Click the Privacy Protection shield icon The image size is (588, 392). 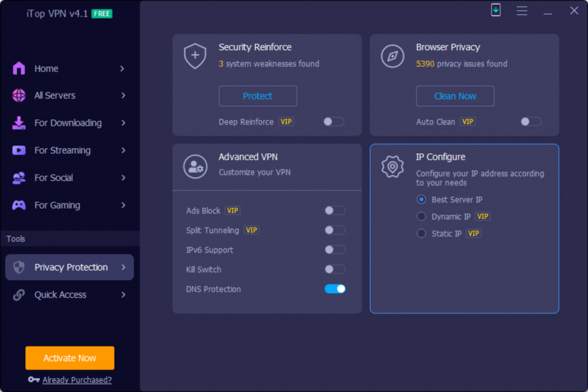point(19,267)
